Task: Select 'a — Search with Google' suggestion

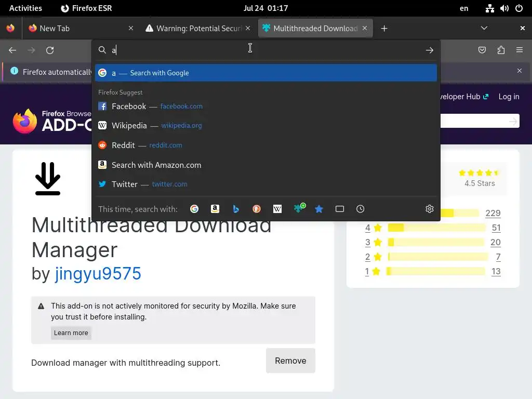Action: pyautogui.click(x=266, y=73)
